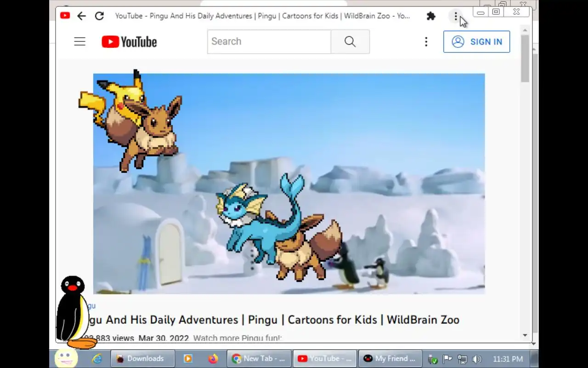Click the volume speaker tray icon
The width and height of the screenshot is (588, 368).
pos(477,359)
